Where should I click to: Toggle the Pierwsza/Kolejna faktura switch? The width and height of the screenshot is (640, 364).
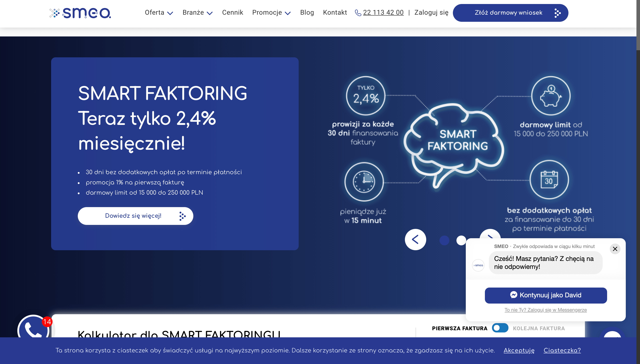pyautogui.click(x=500, y=328)
